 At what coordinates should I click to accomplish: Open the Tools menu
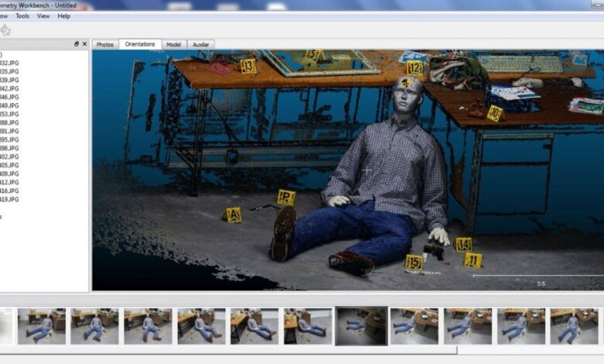[x=22, y=15]
